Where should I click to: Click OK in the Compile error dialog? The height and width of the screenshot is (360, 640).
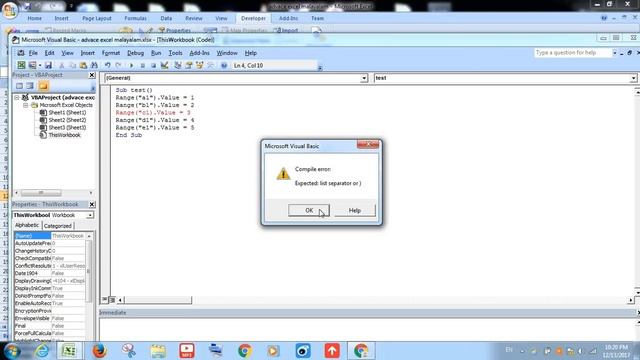pyautogui.click(x=309, y=210)
